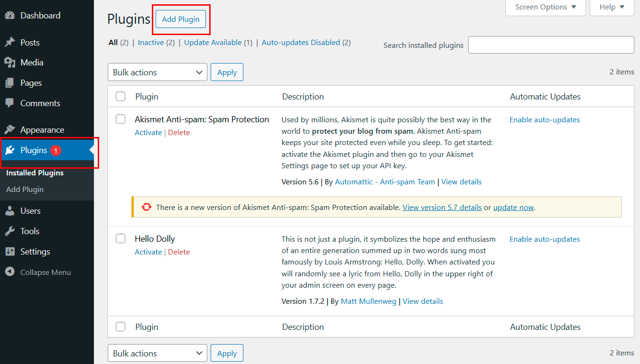Expand the Screen Options panel

click(546, 7)
